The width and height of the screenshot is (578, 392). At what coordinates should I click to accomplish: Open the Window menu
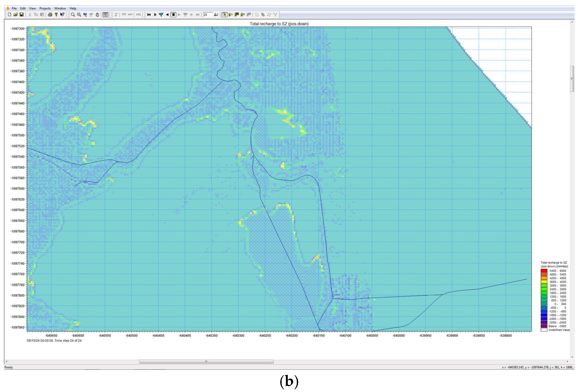[x=60, y=8]
